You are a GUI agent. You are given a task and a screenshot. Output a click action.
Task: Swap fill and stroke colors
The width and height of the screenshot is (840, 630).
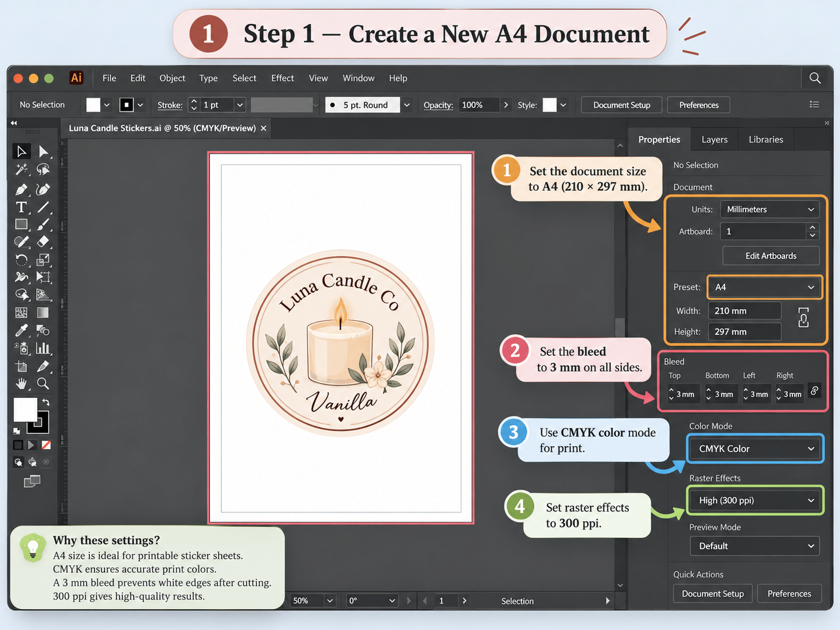click(x=46, y=402)
